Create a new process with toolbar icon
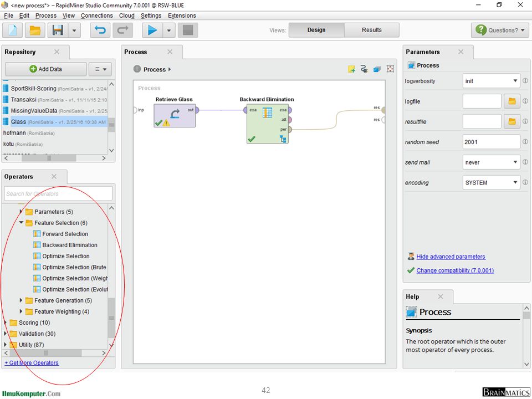532x399 pixels. click(x=13, y=30)
